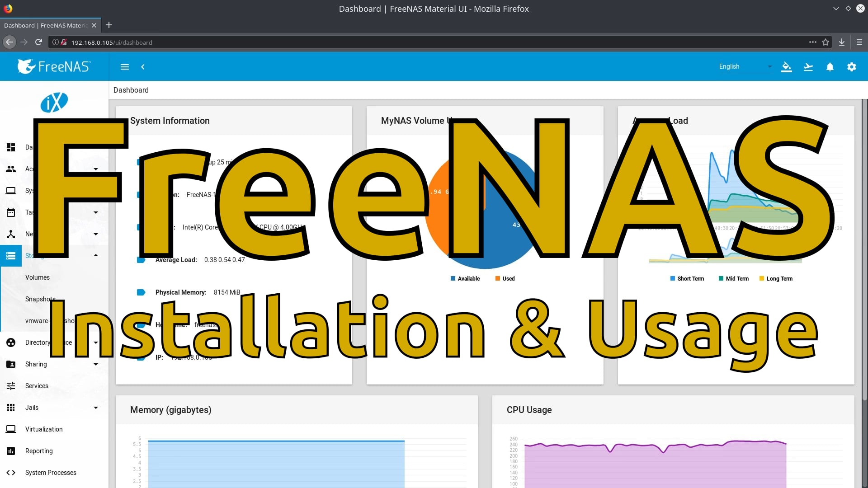The image size is (868, 488).
Task: Toggle the sidebar collapse button
Action: (142, 67)
